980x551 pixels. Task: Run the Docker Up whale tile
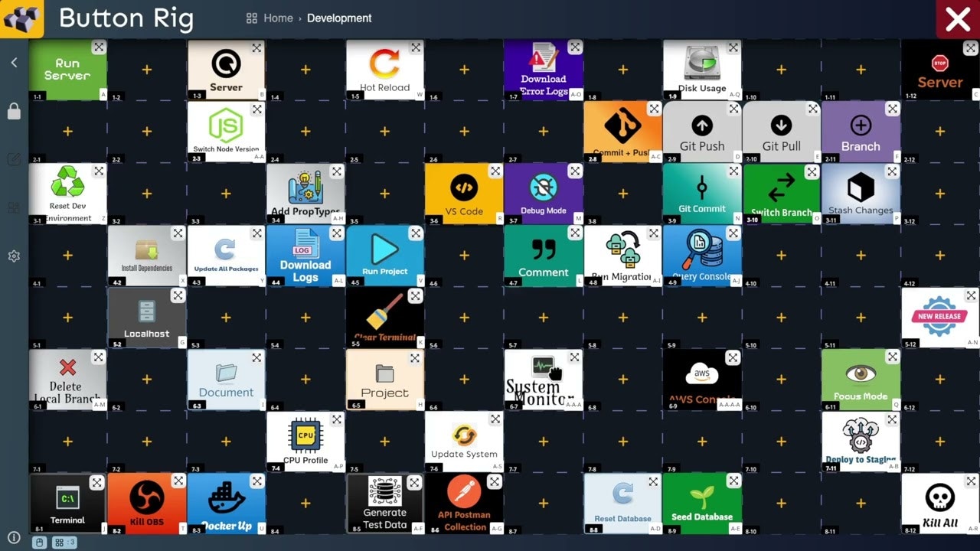(x=226, y=504)
